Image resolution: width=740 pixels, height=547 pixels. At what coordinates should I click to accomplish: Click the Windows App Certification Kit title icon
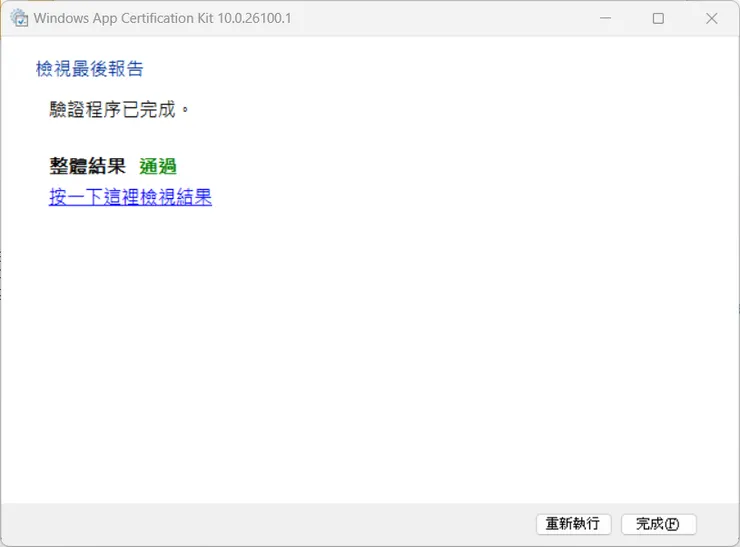pos(19,18)
